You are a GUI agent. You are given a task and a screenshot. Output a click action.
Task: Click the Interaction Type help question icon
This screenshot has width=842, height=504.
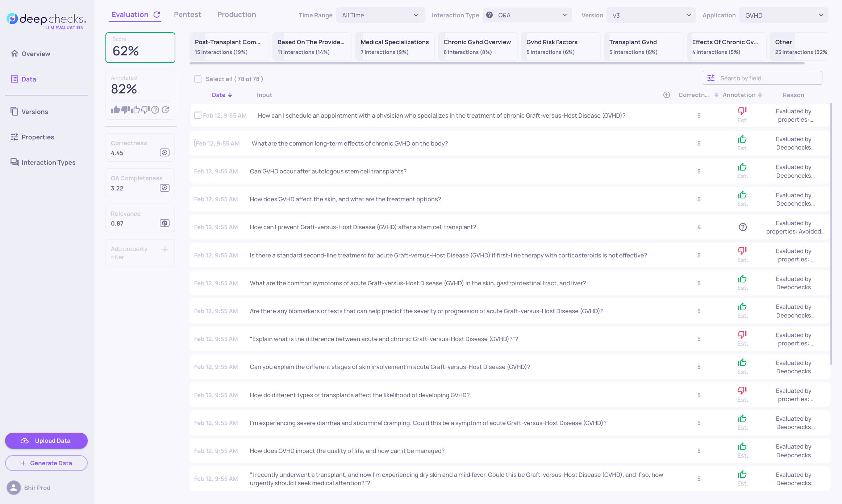pyautogui.click(x=489, y=15)
